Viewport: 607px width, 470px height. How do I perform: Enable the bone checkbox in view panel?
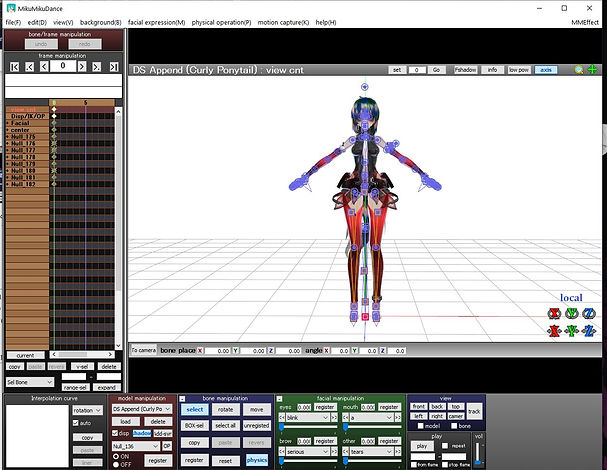[454, 426]
